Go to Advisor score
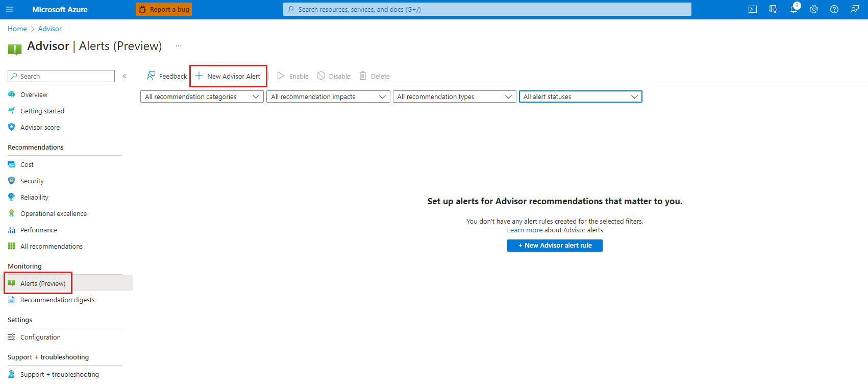 point(40,127)
